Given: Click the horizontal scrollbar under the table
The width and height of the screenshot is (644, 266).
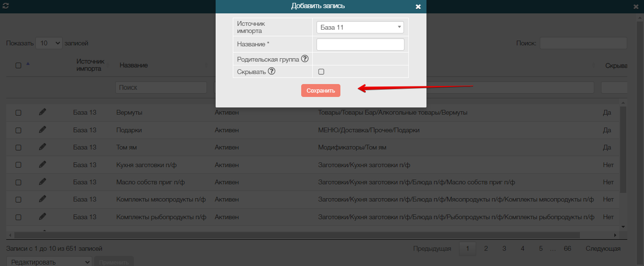Looking at the screenshot, I should click(x=296, y=235).
